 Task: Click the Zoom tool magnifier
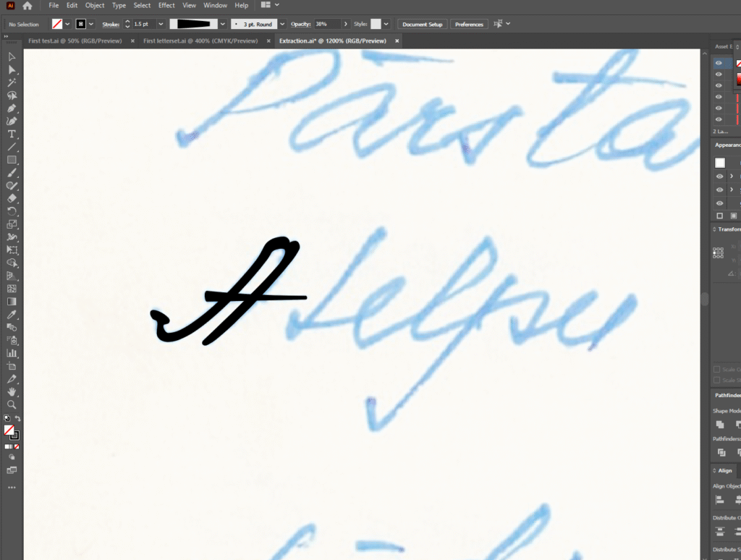[12, 404]
